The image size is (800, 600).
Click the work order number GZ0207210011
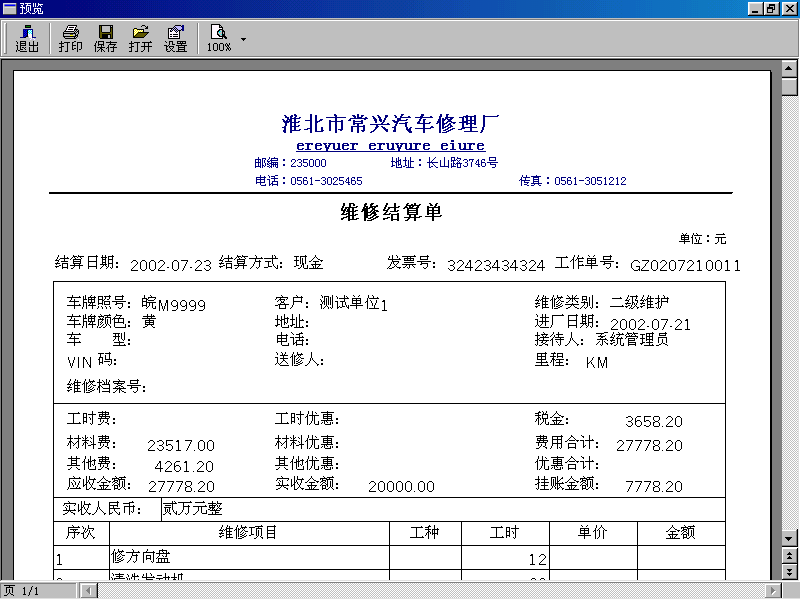(685, 265)
